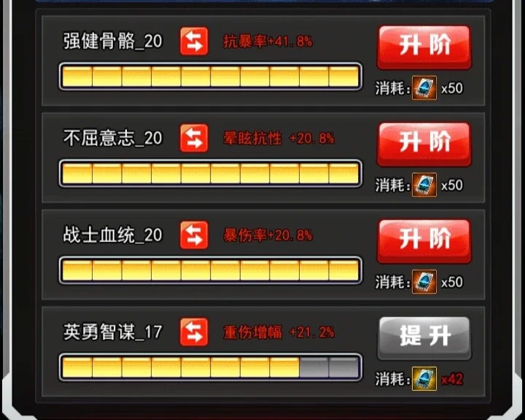Select the 英勇智谋_17 skill name
This screenshot has width=525, height=420.
[x=113, y=332]
